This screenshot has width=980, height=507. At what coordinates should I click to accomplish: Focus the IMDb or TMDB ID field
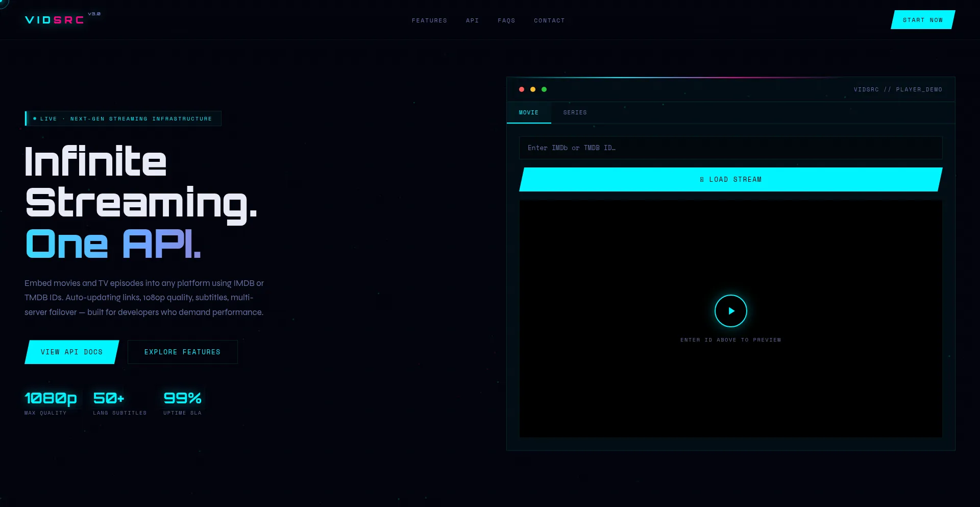click(730, 148)
